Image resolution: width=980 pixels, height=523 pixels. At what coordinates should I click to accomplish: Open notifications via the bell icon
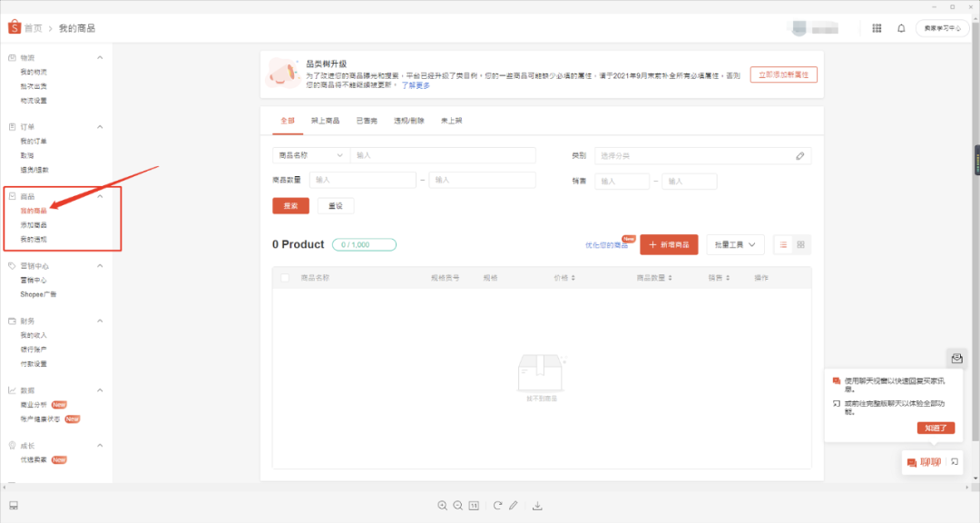(x=900, y=28)
